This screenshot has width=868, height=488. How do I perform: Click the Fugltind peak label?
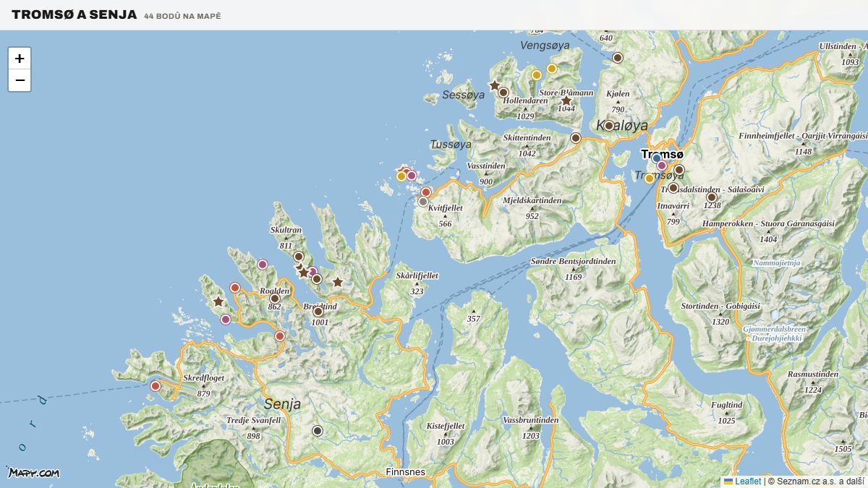[727, 405]
